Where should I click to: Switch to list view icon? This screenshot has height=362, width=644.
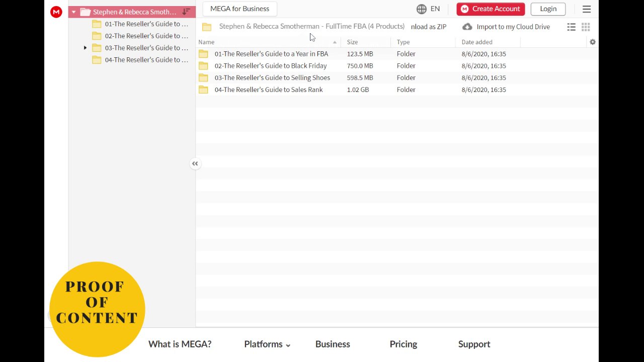pyautogui.click(x=572, y=27)
